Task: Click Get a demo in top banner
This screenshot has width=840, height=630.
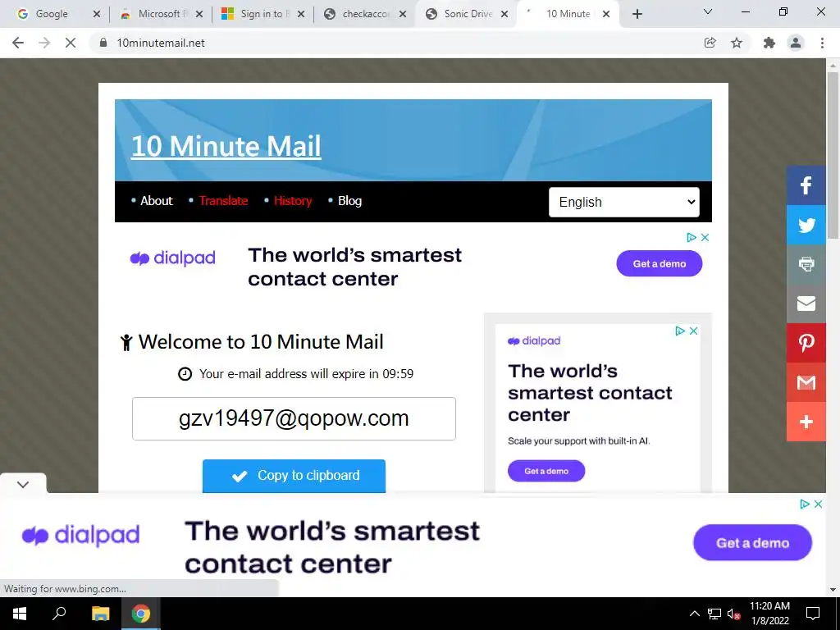Action: (x=659, y=263)
